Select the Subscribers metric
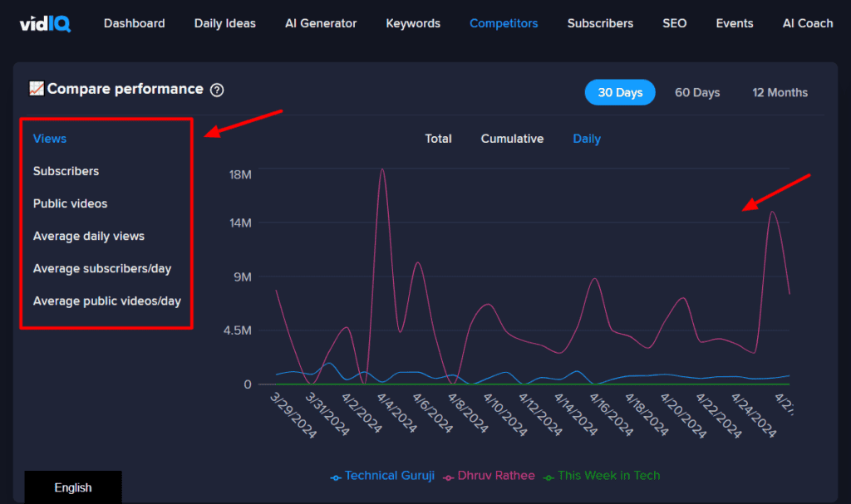 66,171
